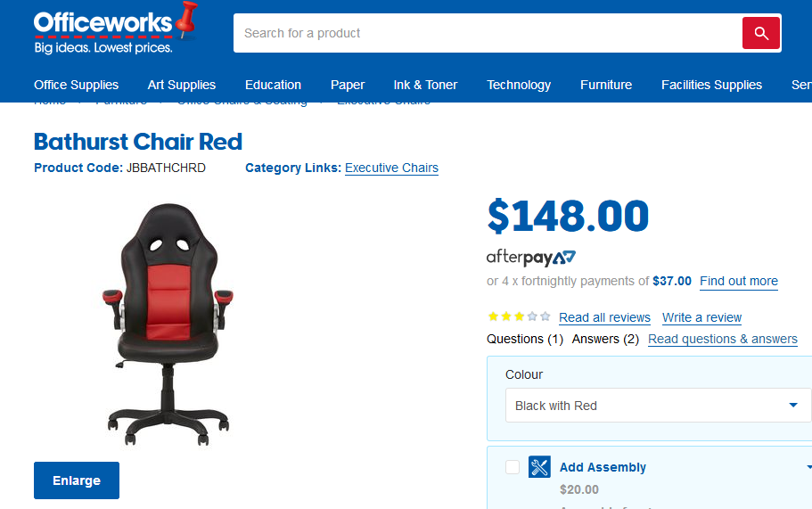Click the red search magnifier icon
Screen dimensions: 812x509
(760, 33)
